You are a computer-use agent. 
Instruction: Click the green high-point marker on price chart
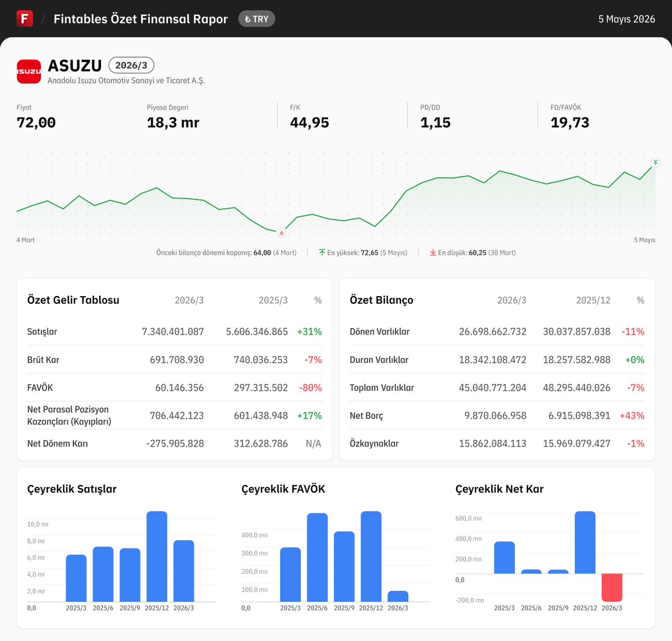[x=655, y=163]
